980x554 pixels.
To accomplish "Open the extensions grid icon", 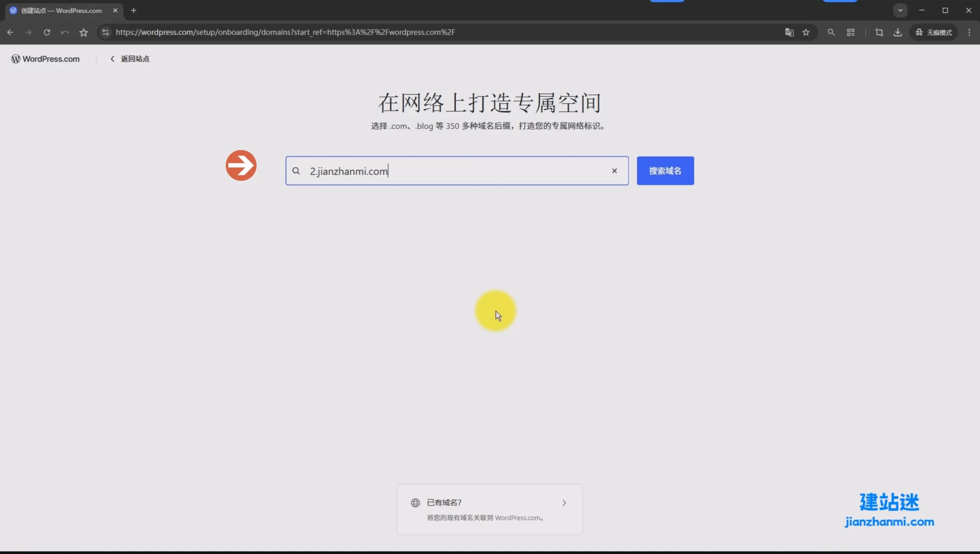I will tap(851, 32).
